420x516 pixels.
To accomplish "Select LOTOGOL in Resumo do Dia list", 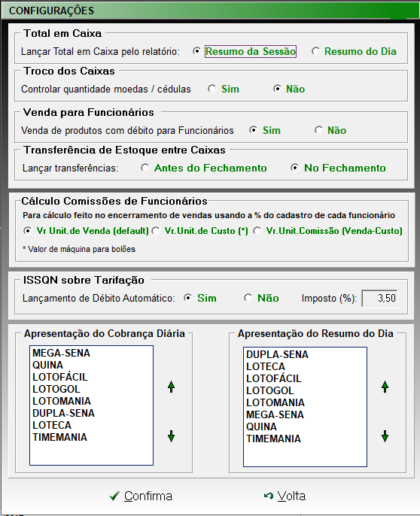I will click(x=305, y=390).
